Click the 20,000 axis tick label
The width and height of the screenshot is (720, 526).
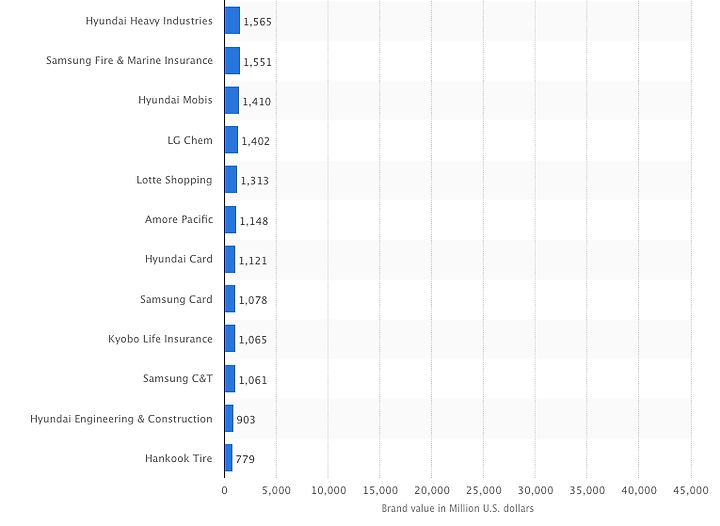[x=432, y=491]
